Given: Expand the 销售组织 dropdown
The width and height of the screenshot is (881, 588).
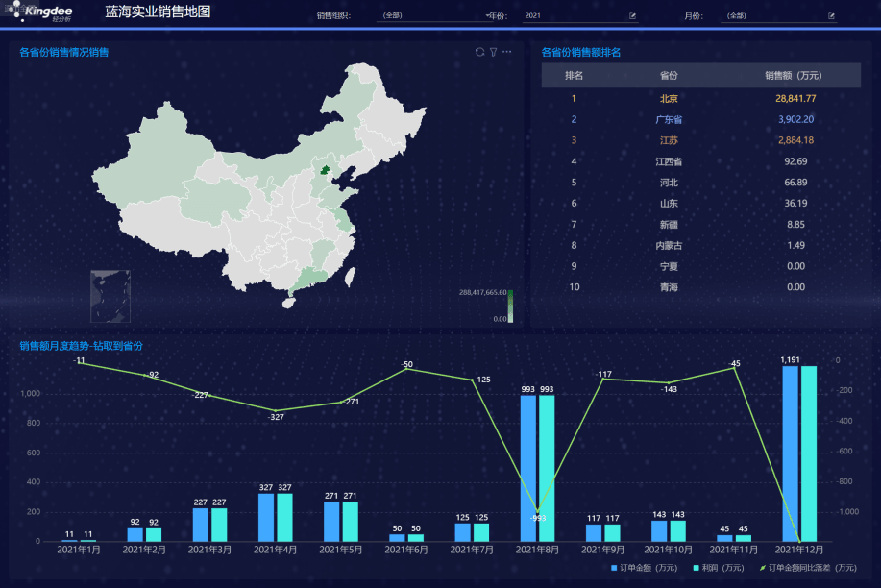Looking at the screenshot, I should click(432, 16).
